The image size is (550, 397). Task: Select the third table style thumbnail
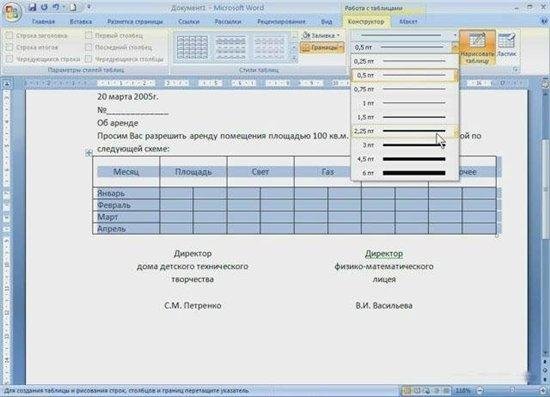[x=269, y=48]
